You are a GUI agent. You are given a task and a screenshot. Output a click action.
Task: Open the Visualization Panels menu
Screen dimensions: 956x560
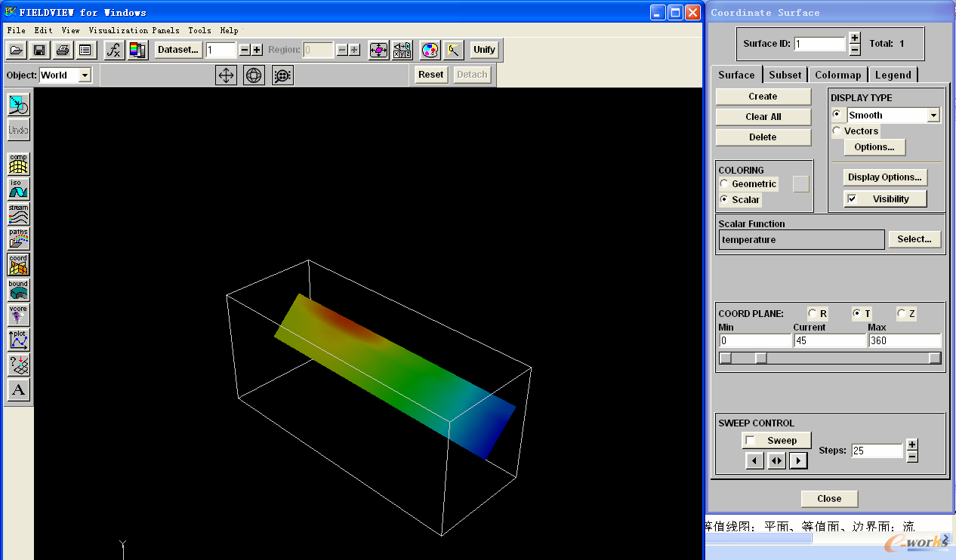coord(134,30)
